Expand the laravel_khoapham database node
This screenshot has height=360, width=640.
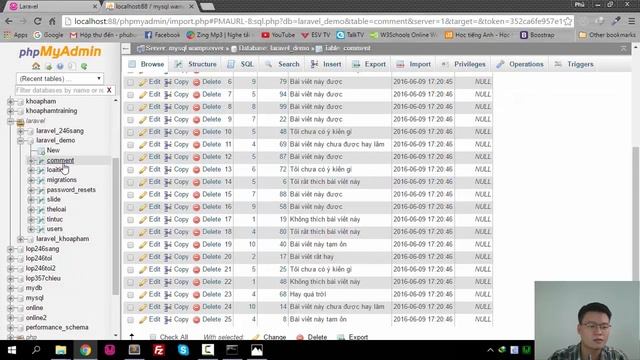click(x=21, y=239)
